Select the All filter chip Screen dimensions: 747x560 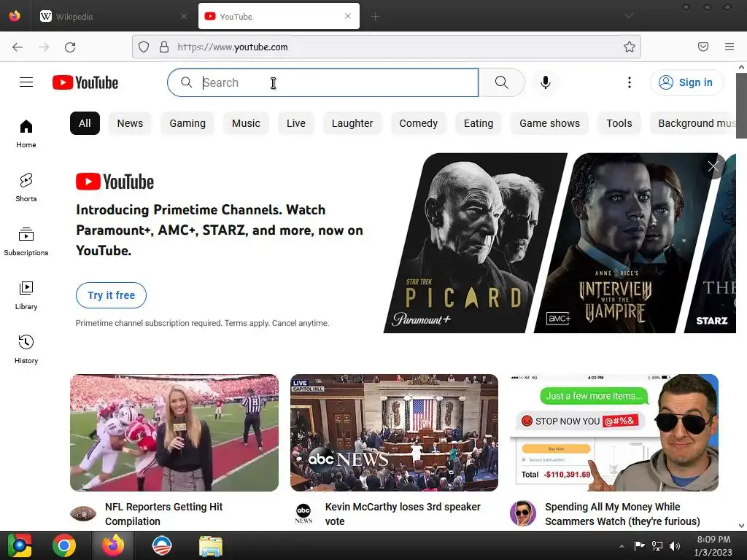pyautogui.click(x=85, y=123)
